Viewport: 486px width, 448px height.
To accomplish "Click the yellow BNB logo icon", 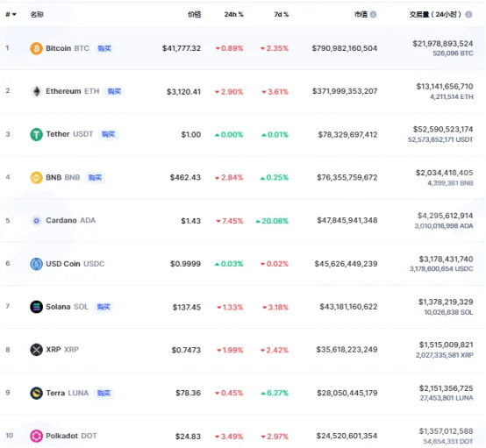I will [x=36, y=177].
